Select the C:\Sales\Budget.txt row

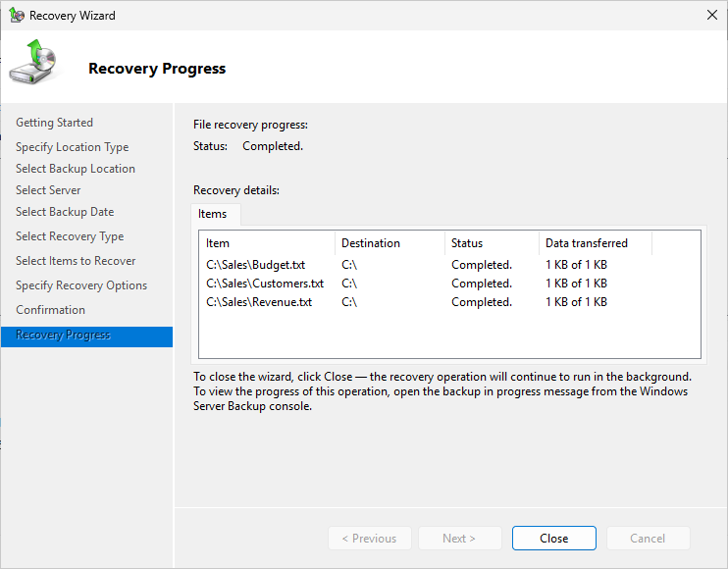(x=256, y=265)
